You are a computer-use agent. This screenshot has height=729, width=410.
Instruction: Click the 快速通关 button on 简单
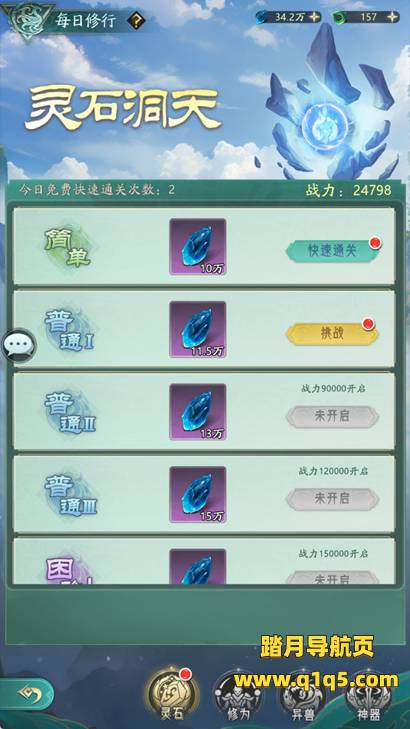pos(332,251)
